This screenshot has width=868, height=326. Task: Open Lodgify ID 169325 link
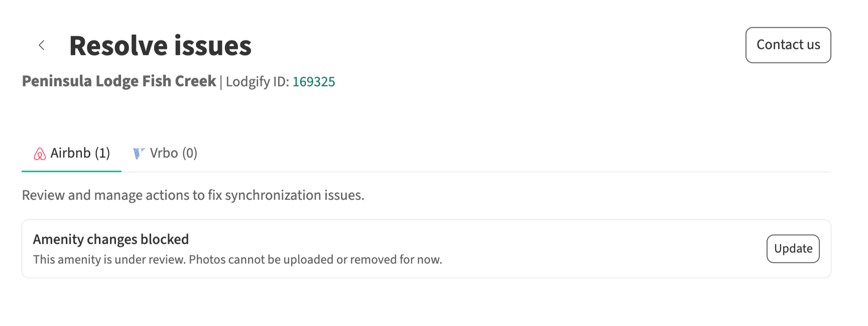point(314,82)
